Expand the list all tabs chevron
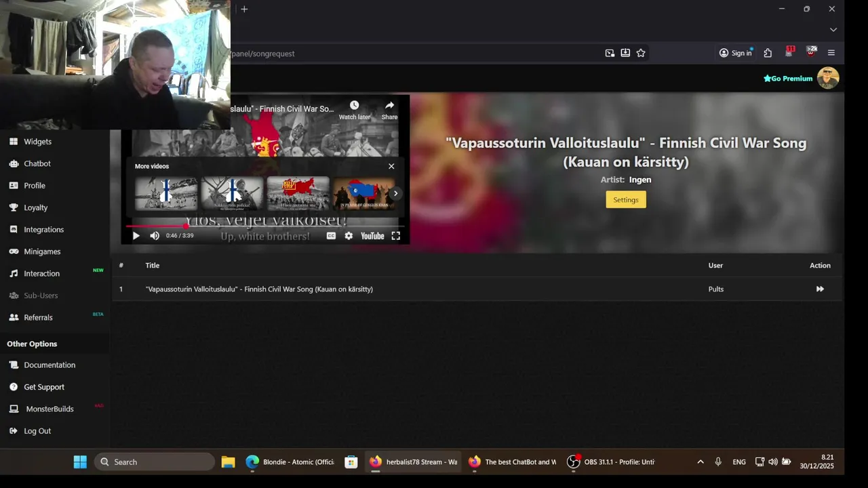Image resolution: width=868 pixels, height=488 pixels. coord(833,30)
